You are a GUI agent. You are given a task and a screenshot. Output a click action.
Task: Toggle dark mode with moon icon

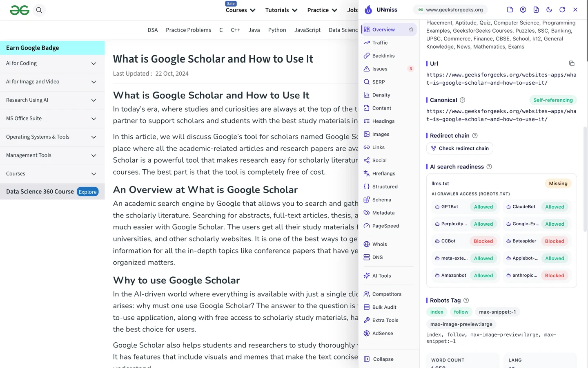549,10
